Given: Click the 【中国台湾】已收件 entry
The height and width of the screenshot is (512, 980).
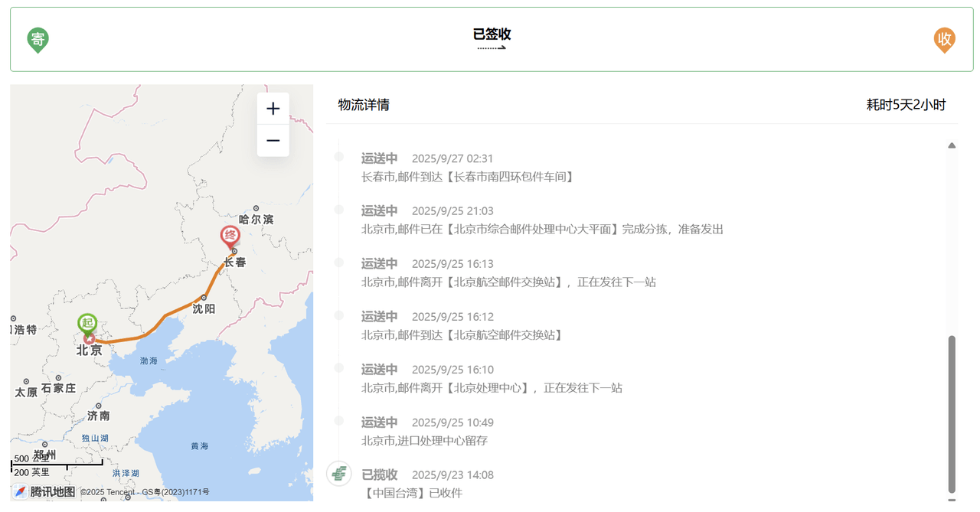Looking at the screenshot, I should click(x=412, y=493).
